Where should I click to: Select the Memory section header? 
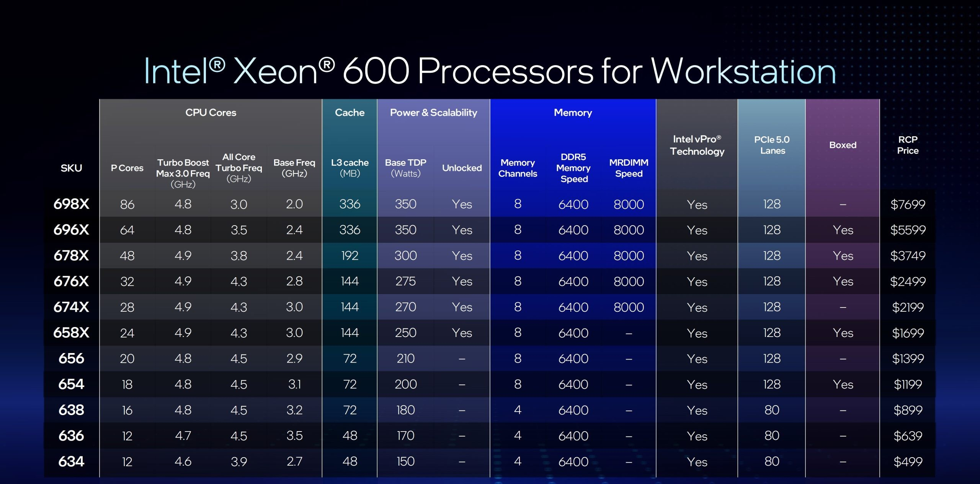573,113
